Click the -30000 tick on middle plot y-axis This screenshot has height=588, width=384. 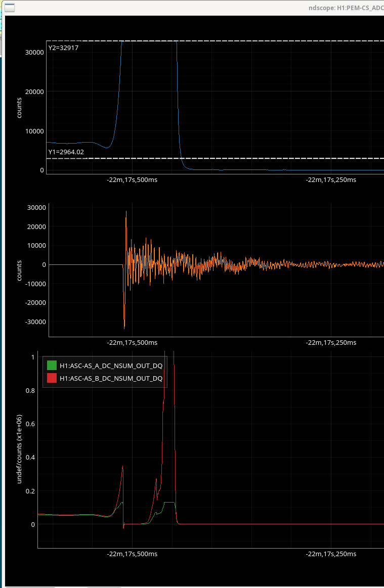[x=35, y=322]
